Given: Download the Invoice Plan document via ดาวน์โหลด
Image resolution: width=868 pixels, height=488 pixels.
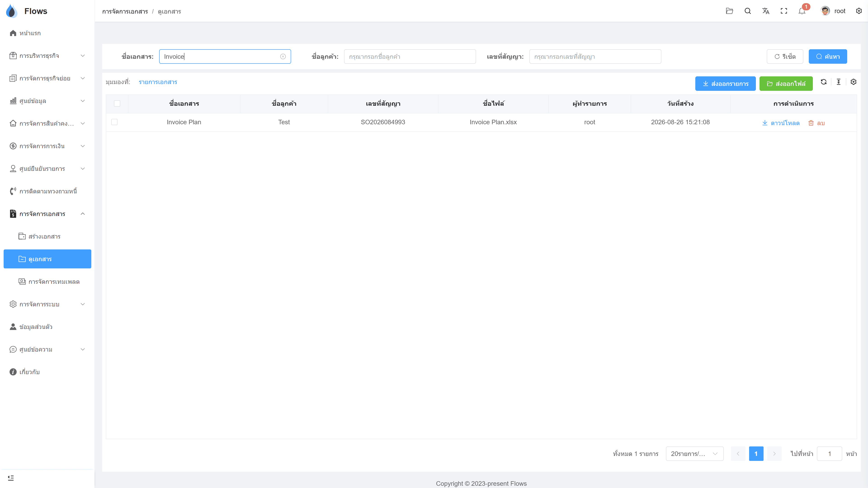Looking at the screenshot, I should [x=781, y=123].
